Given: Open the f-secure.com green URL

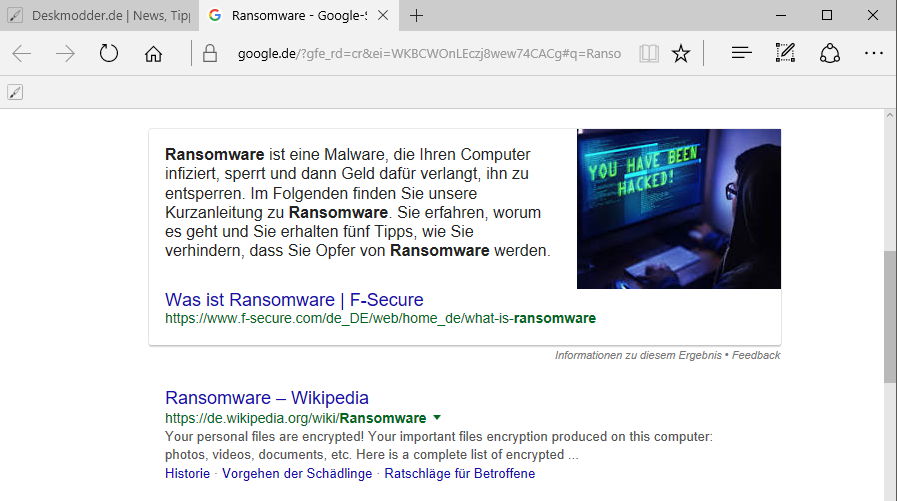Looking at the screenshot, I should (x=380, y=319).
